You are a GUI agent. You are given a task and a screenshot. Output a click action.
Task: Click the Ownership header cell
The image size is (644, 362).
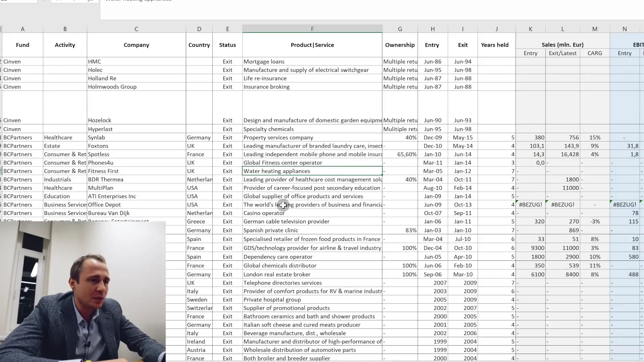click(x=400, y=45)
